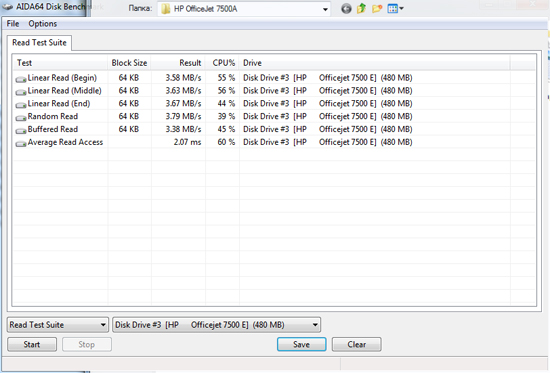Viewport: 550px width, 373px height.
Task: Click the disk icon beside Linear Read (Begin)
Action: click(21, 79)
